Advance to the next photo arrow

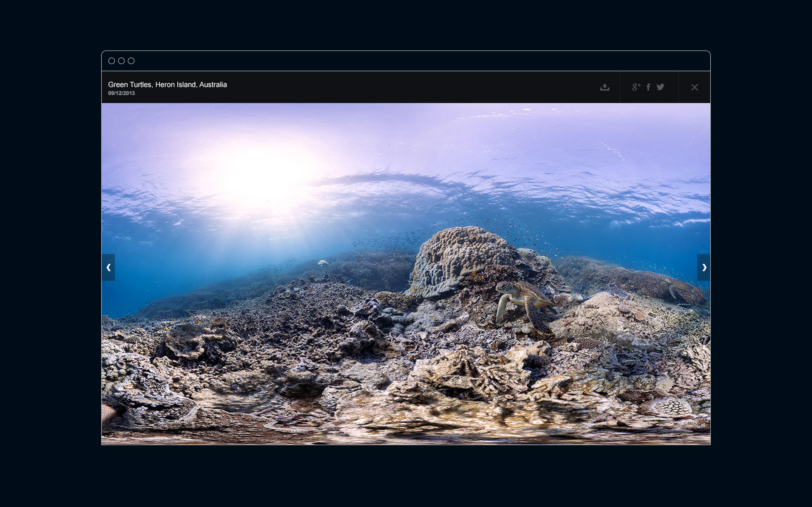(704, 267)
